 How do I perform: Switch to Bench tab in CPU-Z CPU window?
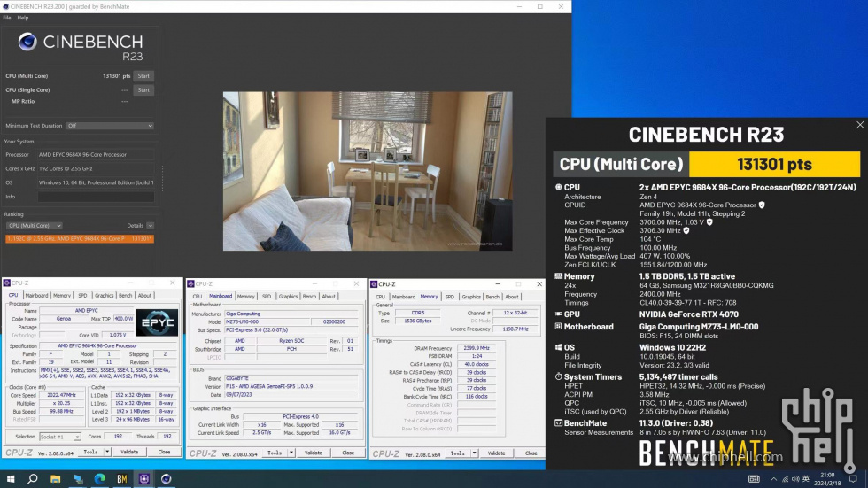tap(126, 296)
